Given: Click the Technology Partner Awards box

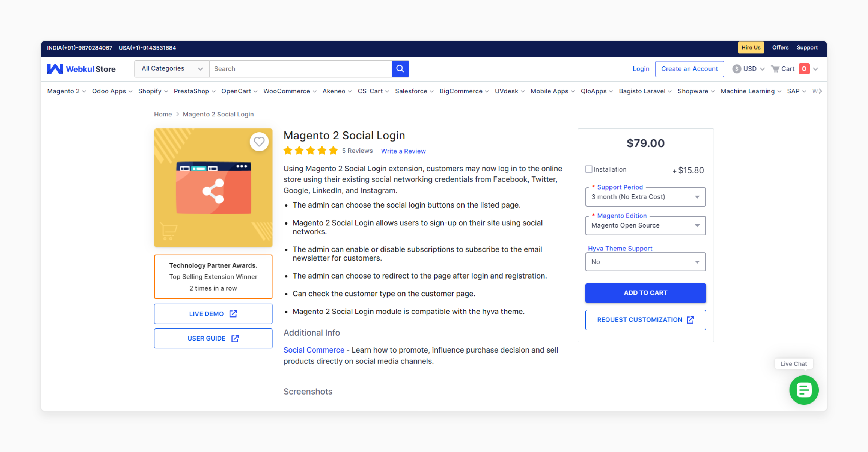Looking at the screenshot, I should coord(213,277).
